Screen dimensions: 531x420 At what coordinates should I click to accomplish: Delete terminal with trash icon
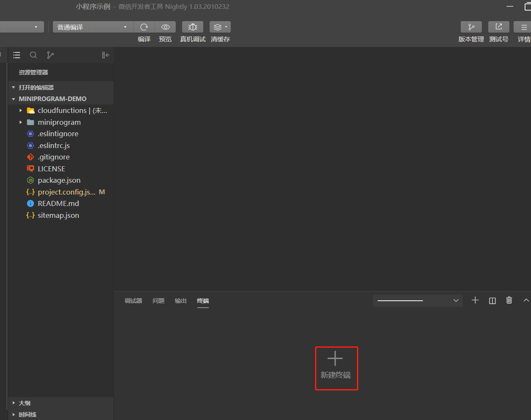tap(509, 300)
